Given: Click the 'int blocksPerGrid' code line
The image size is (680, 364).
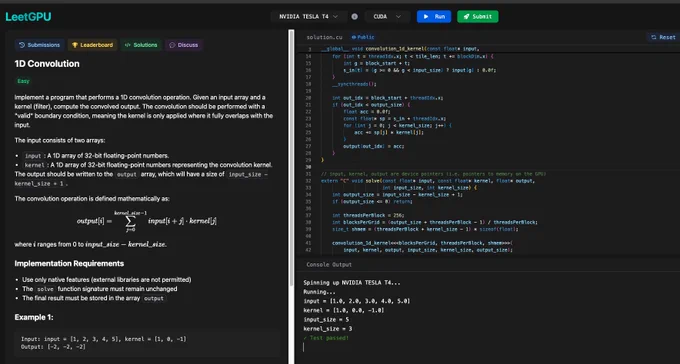Looking at the screenshot, I should pos(435,222).
